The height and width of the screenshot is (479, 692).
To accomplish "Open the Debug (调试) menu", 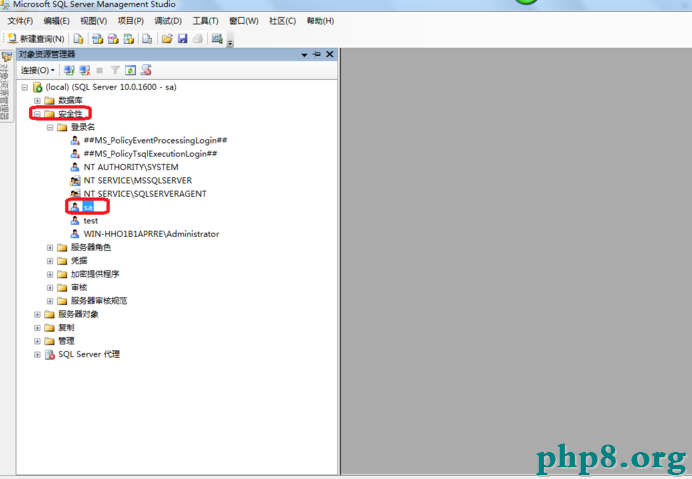I will click(168, 21).
